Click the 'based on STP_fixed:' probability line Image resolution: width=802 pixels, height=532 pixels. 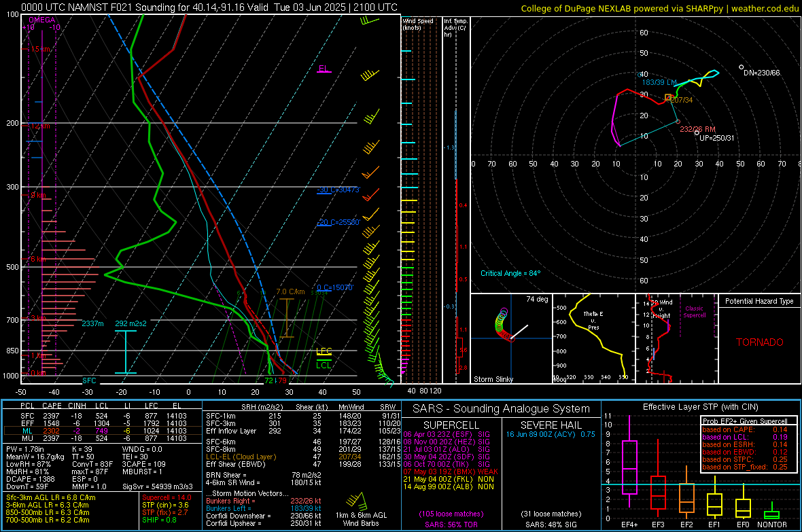click(745, 467)
